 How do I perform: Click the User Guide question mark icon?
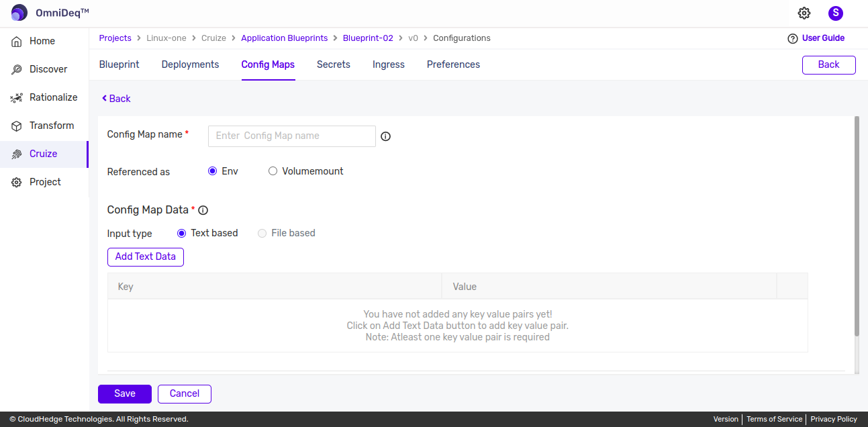tap(793, 38)
